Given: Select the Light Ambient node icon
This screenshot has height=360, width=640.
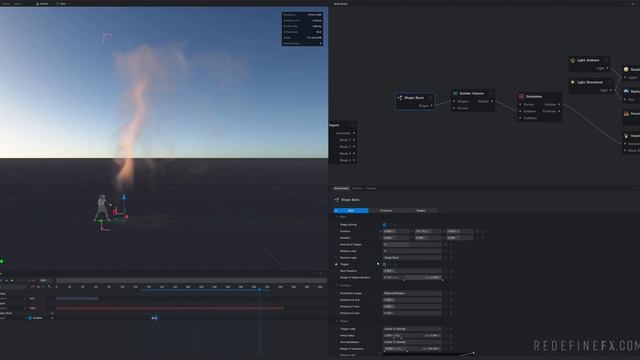Looking at the screenshot, I should pyautogui.click(x=573, y=60).
